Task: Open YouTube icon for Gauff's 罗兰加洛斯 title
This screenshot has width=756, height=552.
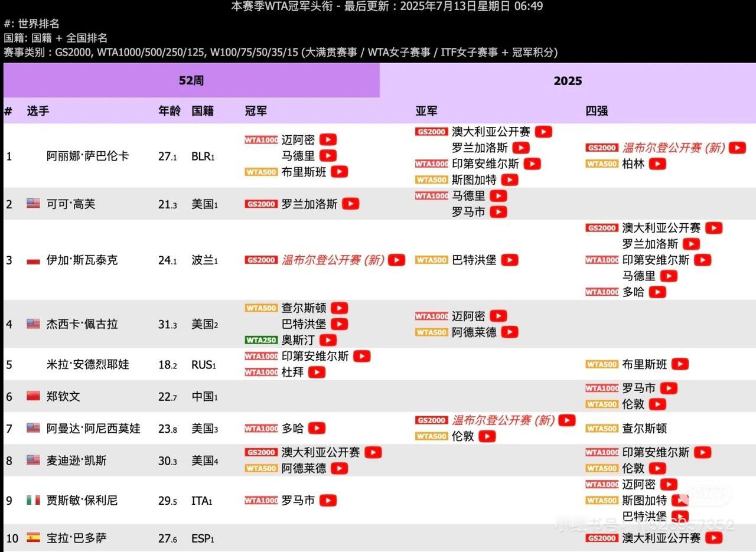Action: tap(350, 204)
